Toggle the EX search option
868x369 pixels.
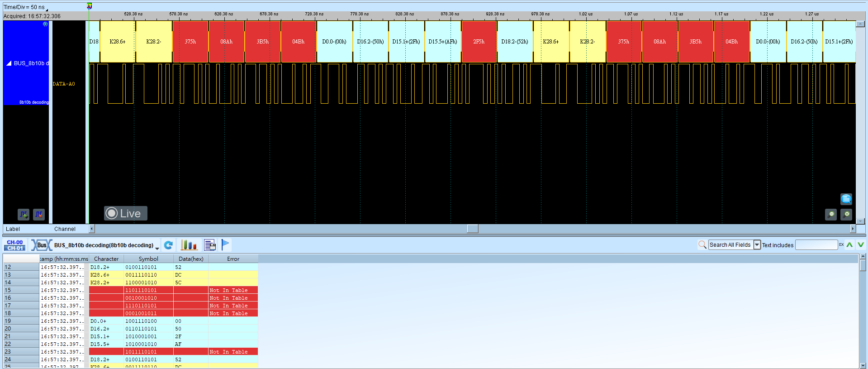tap(841, 245)
